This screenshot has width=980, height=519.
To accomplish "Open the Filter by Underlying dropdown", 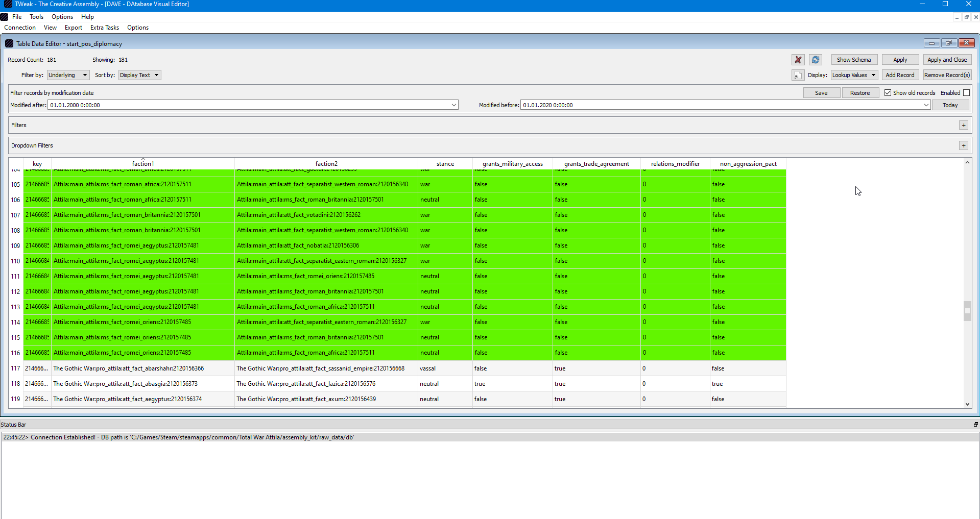I will pos(68,75).
